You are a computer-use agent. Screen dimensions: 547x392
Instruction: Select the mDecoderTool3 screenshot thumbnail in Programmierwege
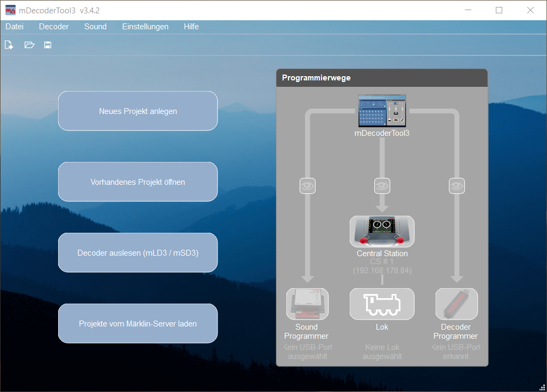[382, 111]
